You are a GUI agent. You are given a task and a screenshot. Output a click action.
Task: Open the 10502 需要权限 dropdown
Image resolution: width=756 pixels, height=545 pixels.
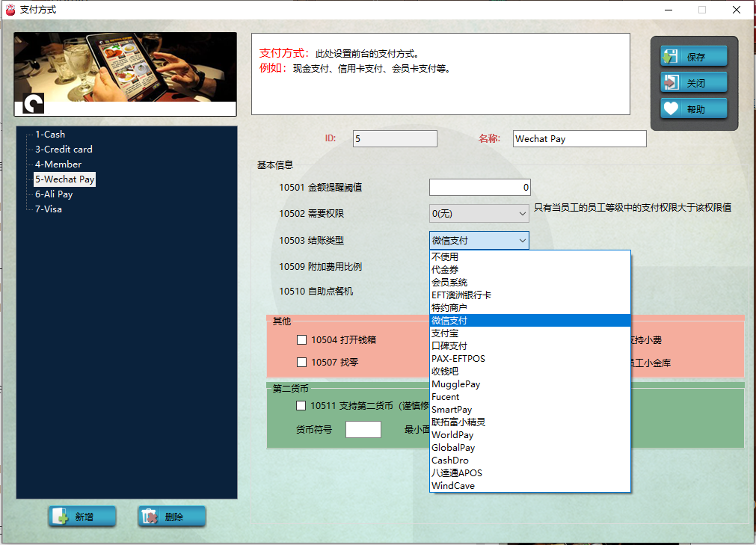tap(479, 214)
